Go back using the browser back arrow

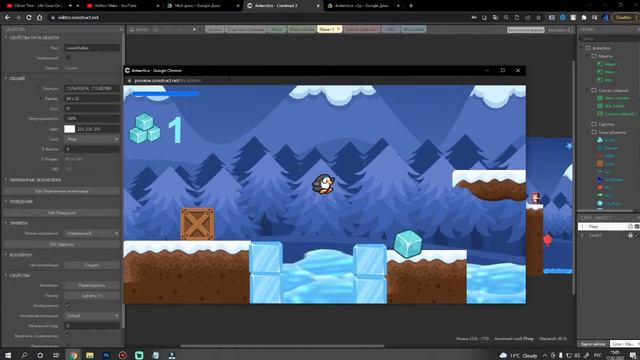[x=7, y=18]
